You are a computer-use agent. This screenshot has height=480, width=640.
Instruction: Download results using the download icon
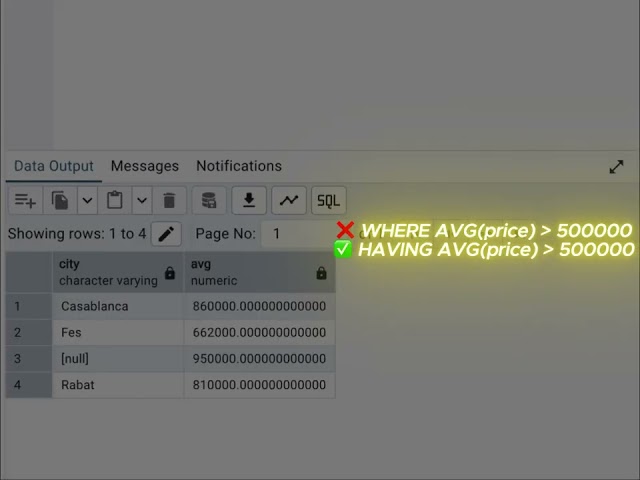(249, 200)
